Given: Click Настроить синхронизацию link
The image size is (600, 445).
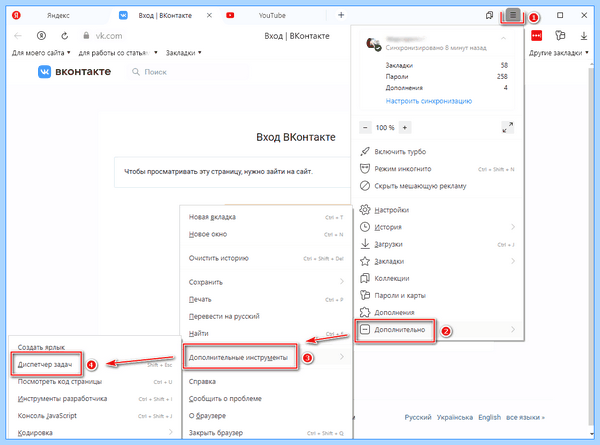Looking at the screenshot, I should coord(429,101).
